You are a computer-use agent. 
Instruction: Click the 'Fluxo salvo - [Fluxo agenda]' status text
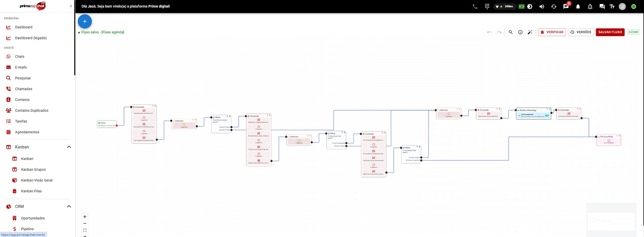pos(103,32)
